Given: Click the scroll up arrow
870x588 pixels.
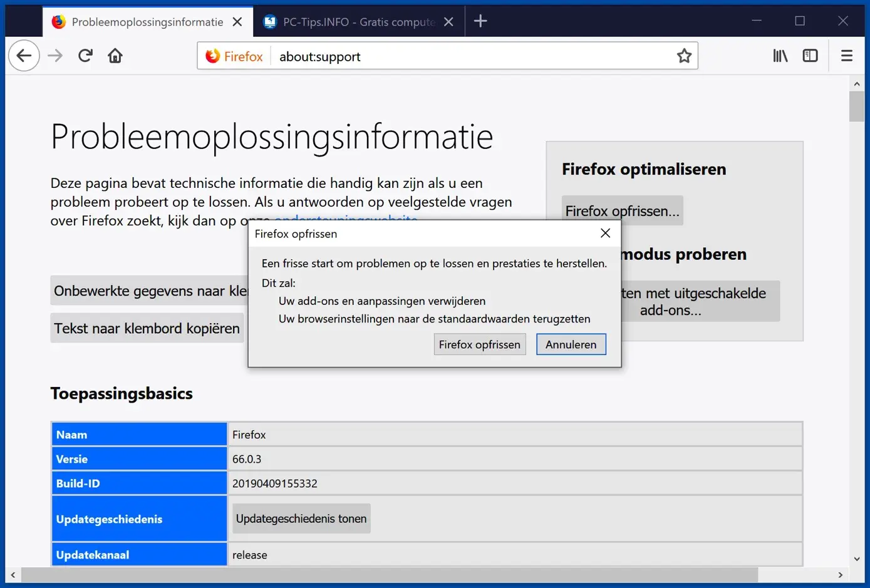Looking at the screenshot, I should (x=857, y=83).
